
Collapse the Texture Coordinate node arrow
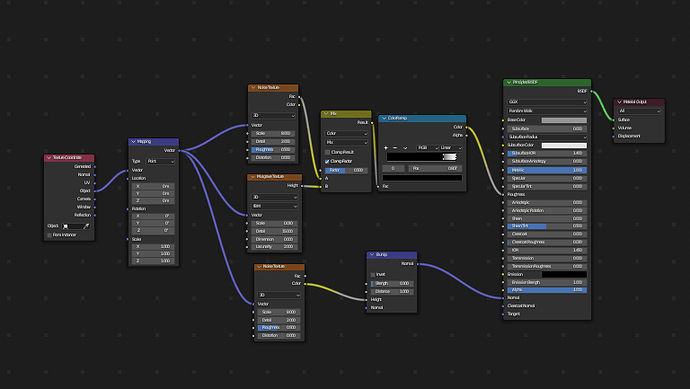point(49,158)
